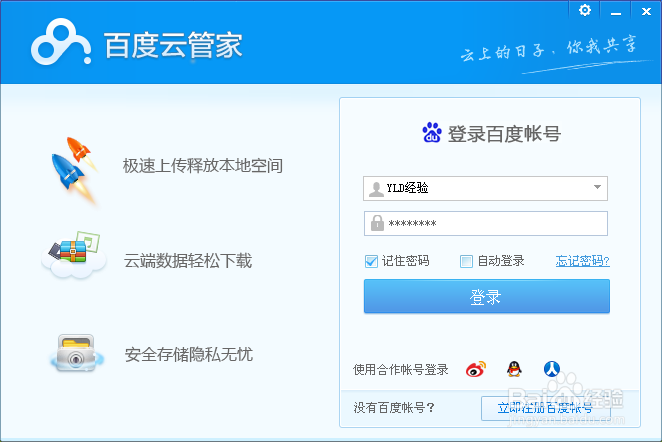The image size is (662, 442).
Task: Click the 安全存储隐私无忧 text
Action: click(189, 354)
